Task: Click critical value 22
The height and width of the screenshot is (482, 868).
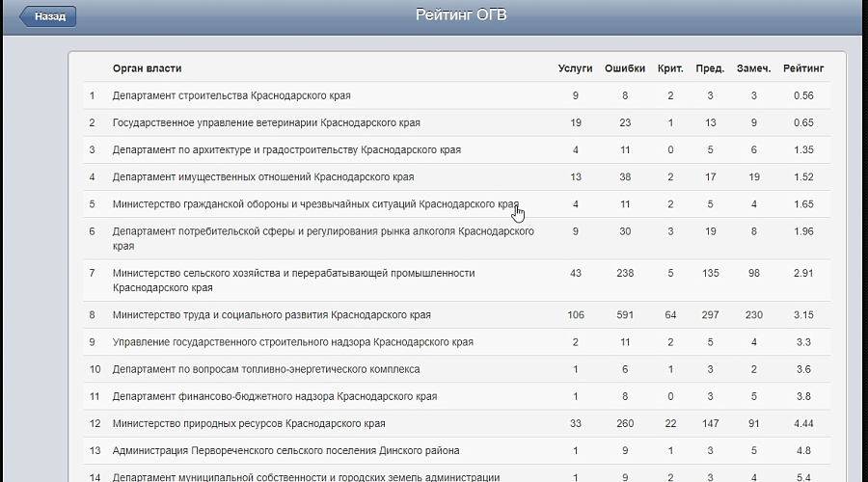Action: coord(670,423)
